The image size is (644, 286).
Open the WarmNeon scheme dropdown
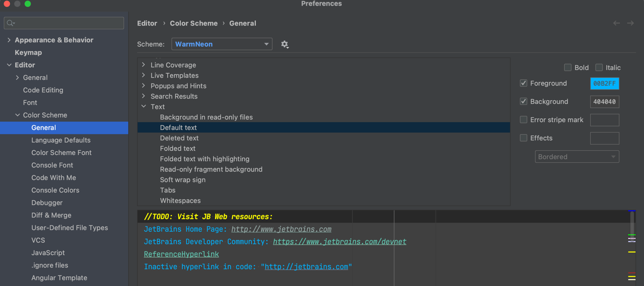(x=222, y=44)
